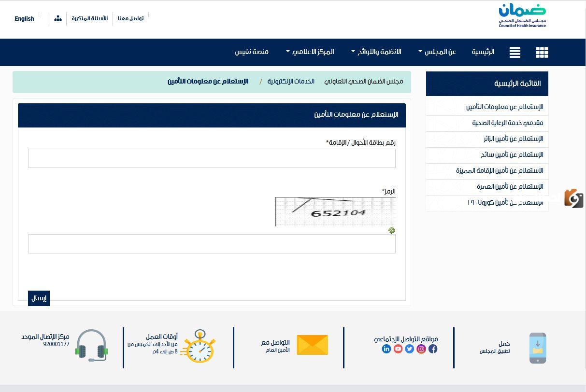Select منصة نفيس in the navbar

coord(252,52)
